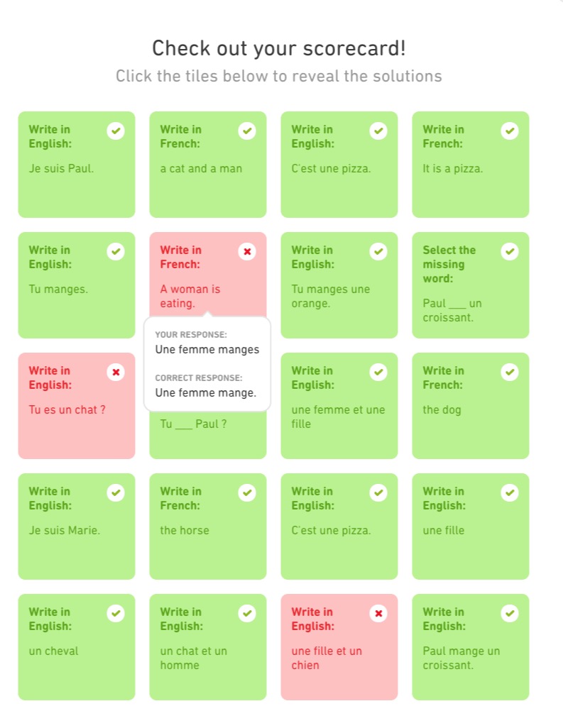Image resolution: width=563 pixels, height=728 pixels.
Task: Click the checkmark icon on 'Je suis Paul.' tile
Action: point(116,131)
